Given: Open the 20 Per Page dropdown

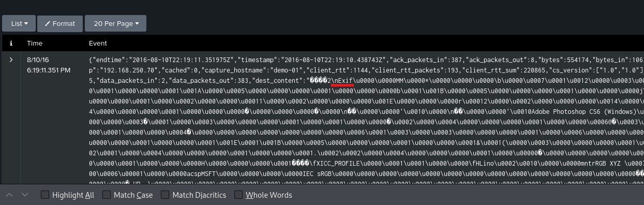Looking at the screenshot, I should pos(116,23).
